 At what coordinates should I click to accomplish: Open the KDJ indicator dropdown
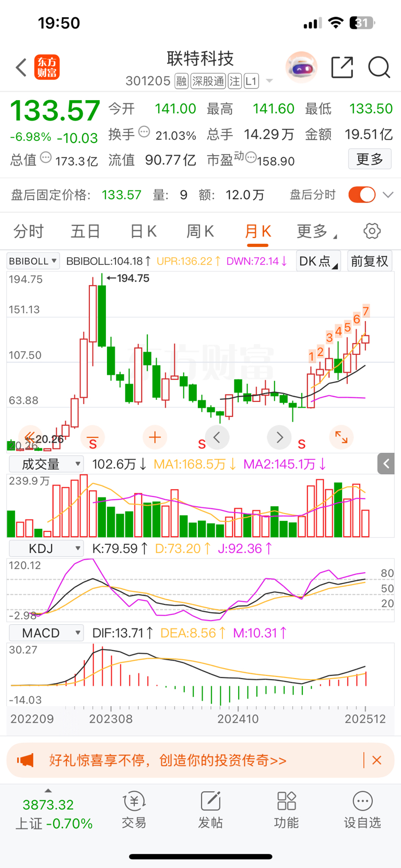click(46, 548)
